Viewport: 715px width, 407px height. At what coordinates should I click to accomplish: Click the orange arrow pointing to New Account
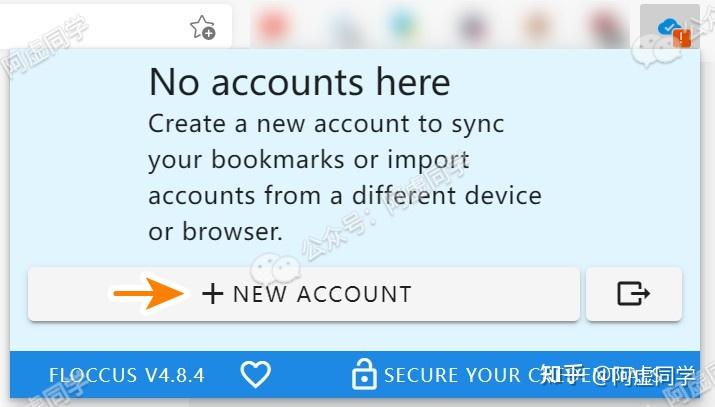tap(148, 294)
